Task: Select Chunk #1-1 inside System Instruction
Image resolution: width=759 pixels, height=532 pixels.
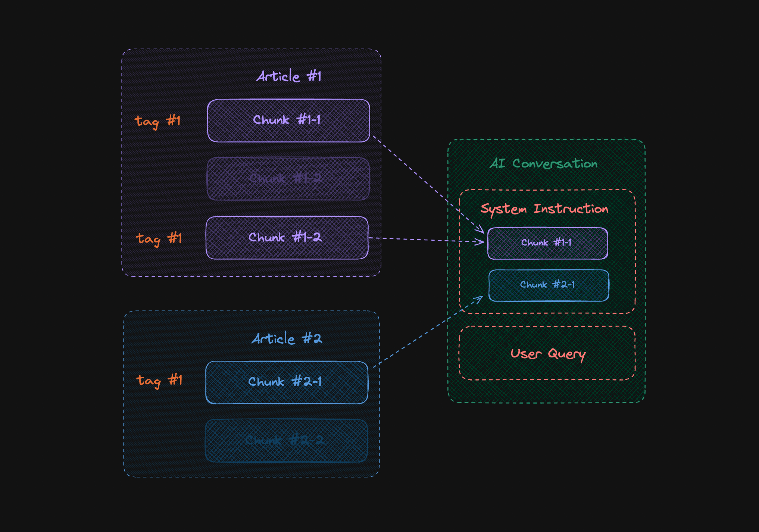Action: [548, 243]
